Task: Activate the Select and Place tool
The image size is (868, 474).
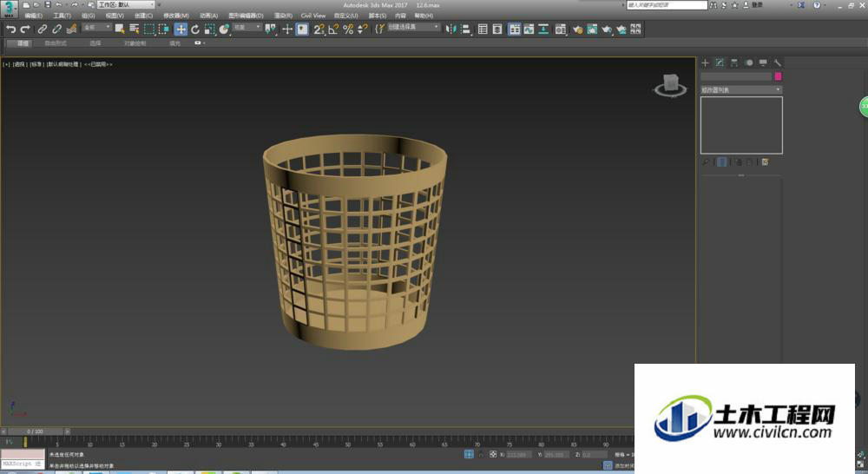Action: click(224, 29)
